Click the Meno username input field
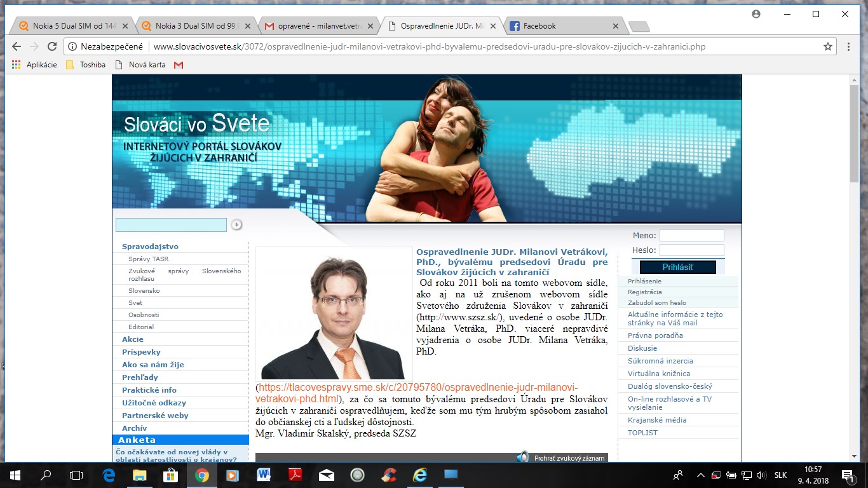 [691, 236]
